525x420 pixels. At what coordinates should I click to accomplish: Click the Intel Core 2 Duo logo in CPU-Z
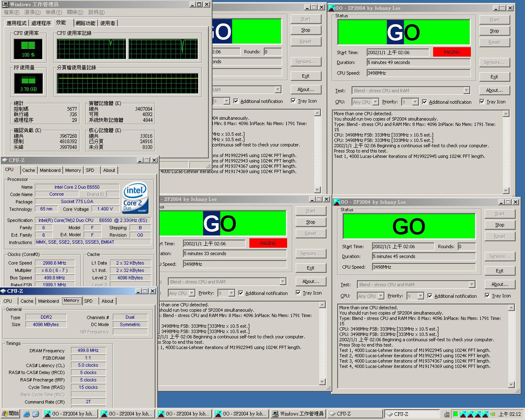pyautogui.click(x=135, y=197)
